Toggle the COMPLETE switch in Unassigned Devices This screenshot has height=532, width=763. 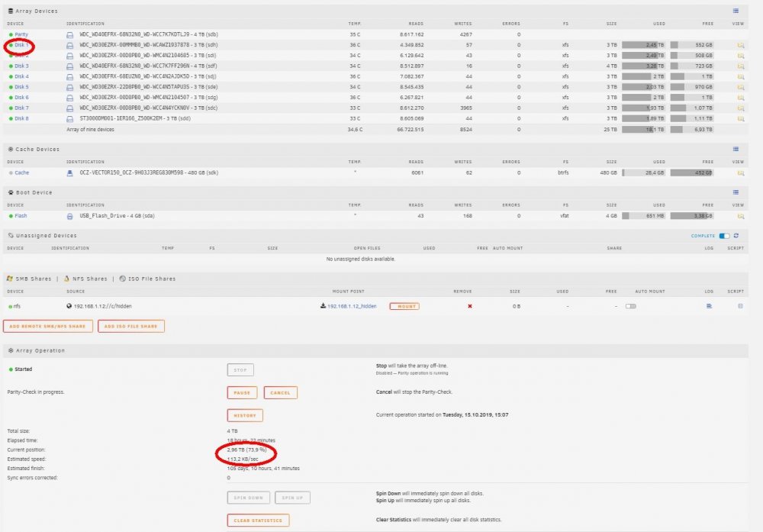pyautogui.click(x=724, y=236)
